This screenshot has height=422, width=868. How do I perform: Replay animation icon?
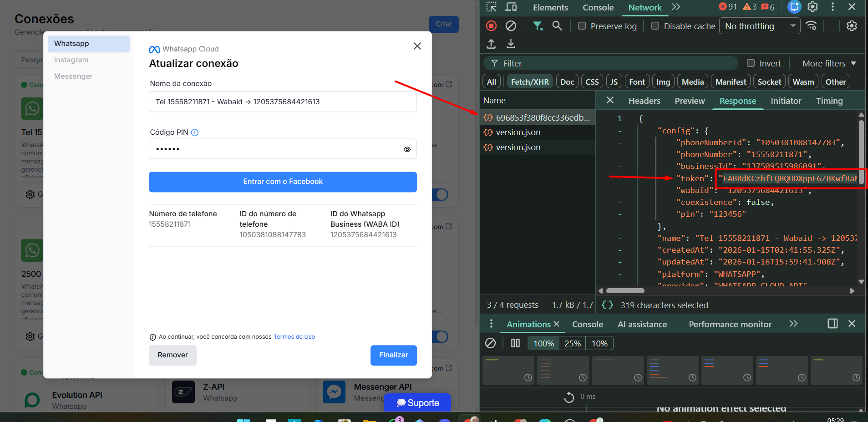click(569, 397)
